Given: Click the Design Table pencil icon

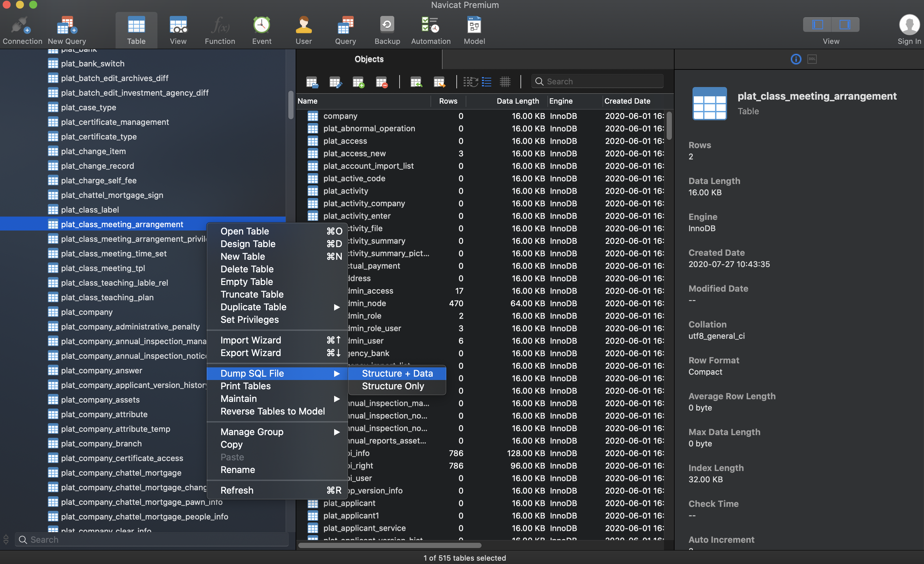Looking at the screenshot, I should click(335, 82).
